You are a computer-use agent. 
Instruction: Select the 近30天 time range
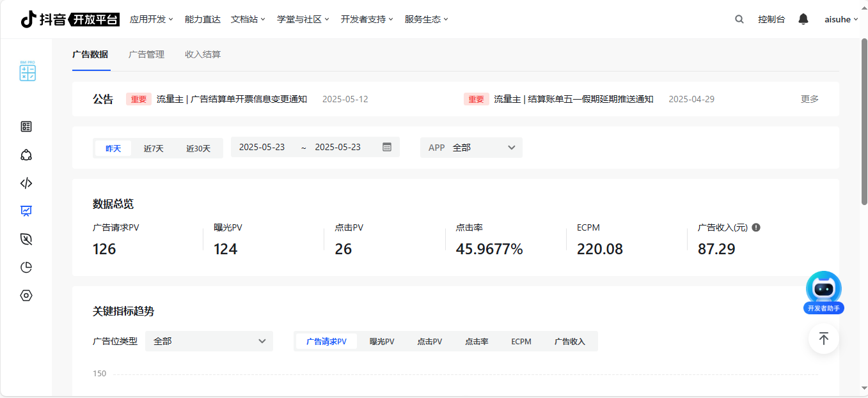(198, 148)
